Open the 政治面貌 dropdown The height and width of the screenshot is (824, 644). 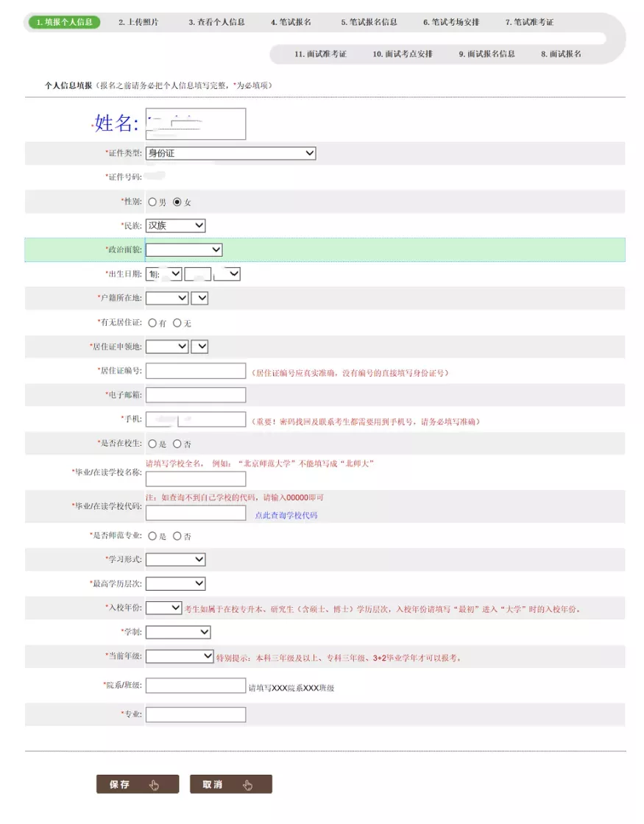click(x=184, y=249)
